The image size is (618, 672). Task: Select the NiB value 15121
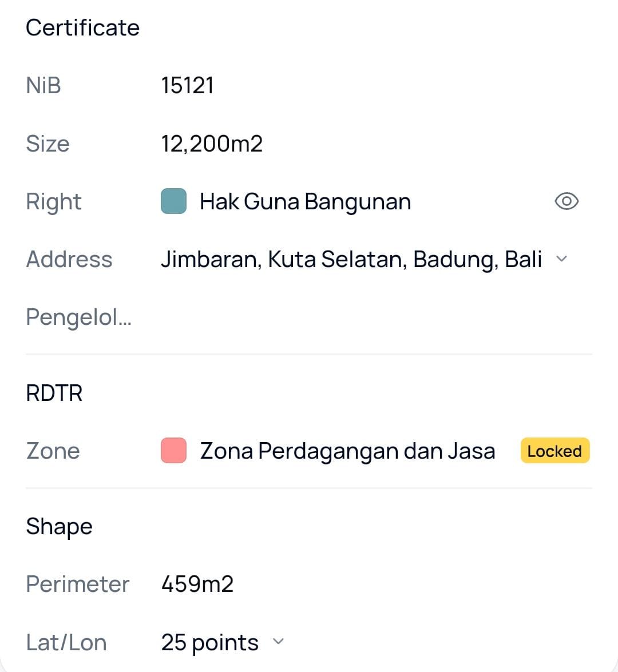(x=187, y=86)
